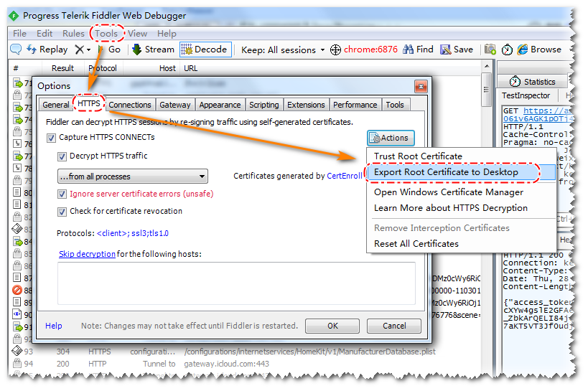Click the Find binoculars button
The image size is (588, 391).
click(418, 50)
